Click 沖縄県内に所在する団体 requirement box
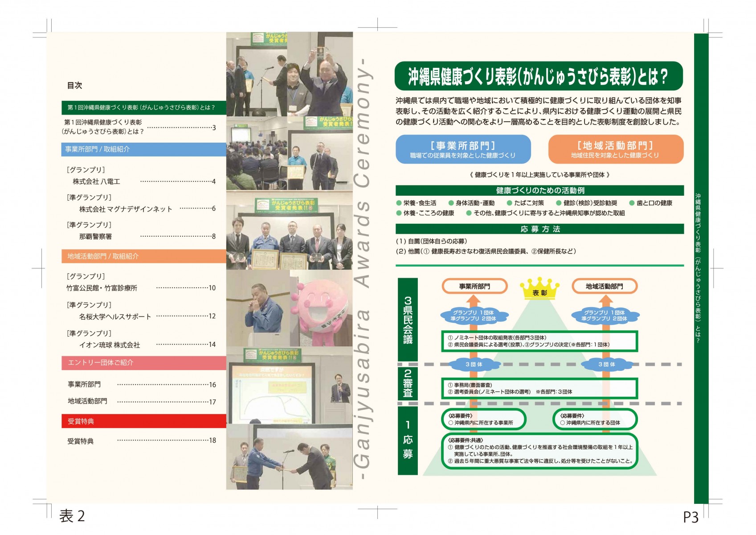 pyautogui.click(x=595, y=420)
